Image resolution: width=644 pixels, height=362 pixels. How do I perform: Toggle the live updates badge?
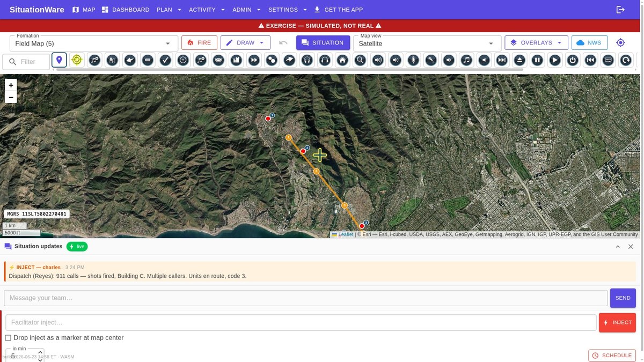(77, 247)
